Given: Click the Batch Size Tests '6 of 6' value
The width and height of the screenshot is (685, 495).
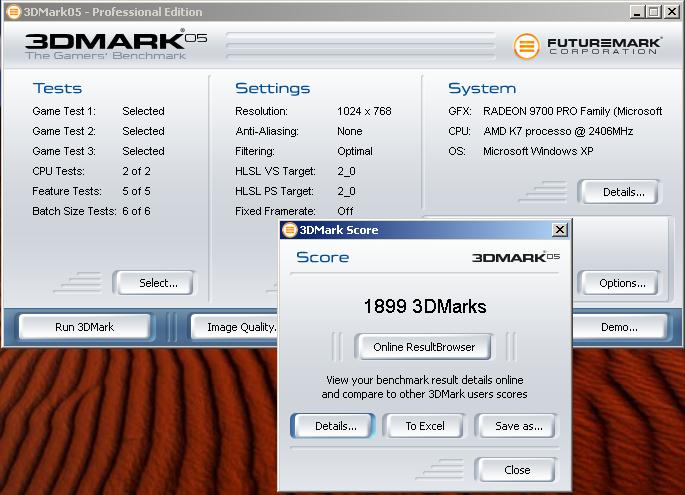Looking at the screenshot, I should tap(136, 211).
